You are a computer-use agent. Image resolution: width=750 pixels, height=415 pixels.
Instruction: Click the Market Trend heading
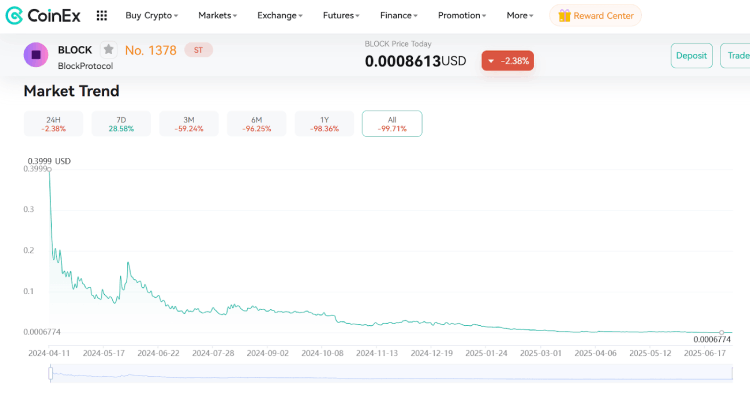pos(71,91)
